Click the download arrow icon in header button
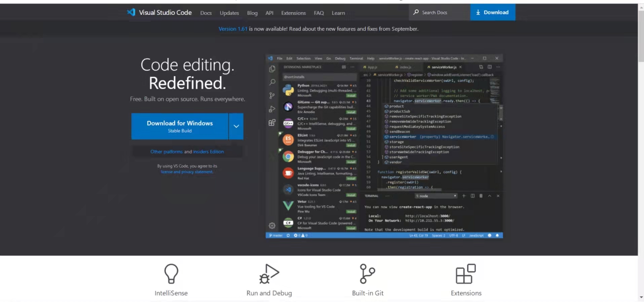The width and height of the screenshot is (644, 302). click(478, 12)
